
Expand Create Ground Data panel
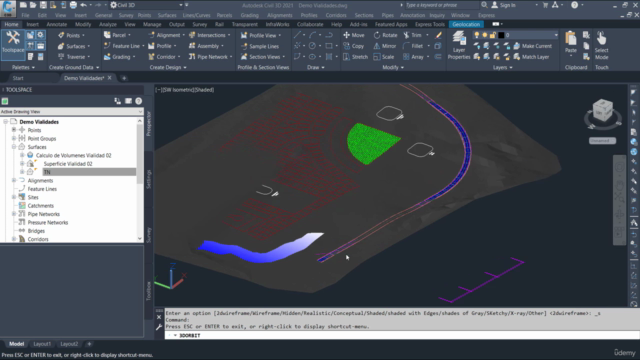click(x=74, y=67)
